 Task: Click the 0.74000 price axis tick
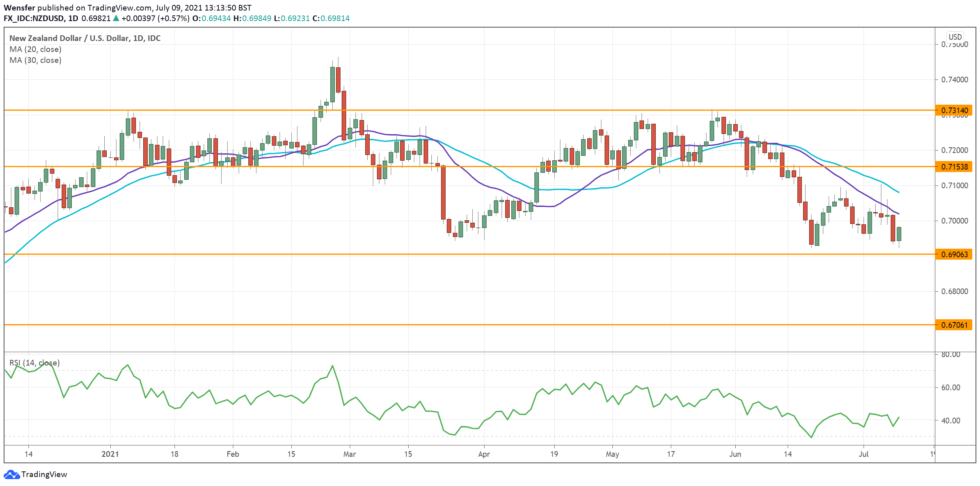[x=954, y=80]
